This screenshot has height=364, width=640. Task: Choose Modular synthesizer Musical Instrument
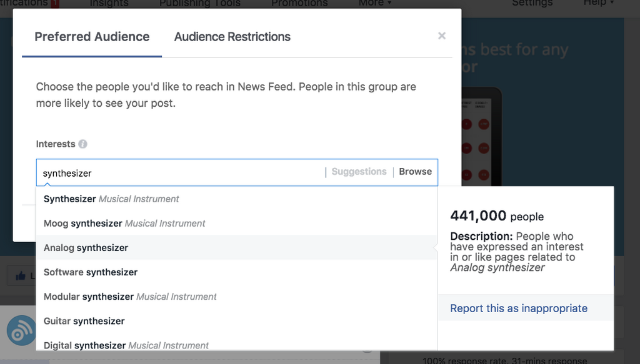pos(130,297)
